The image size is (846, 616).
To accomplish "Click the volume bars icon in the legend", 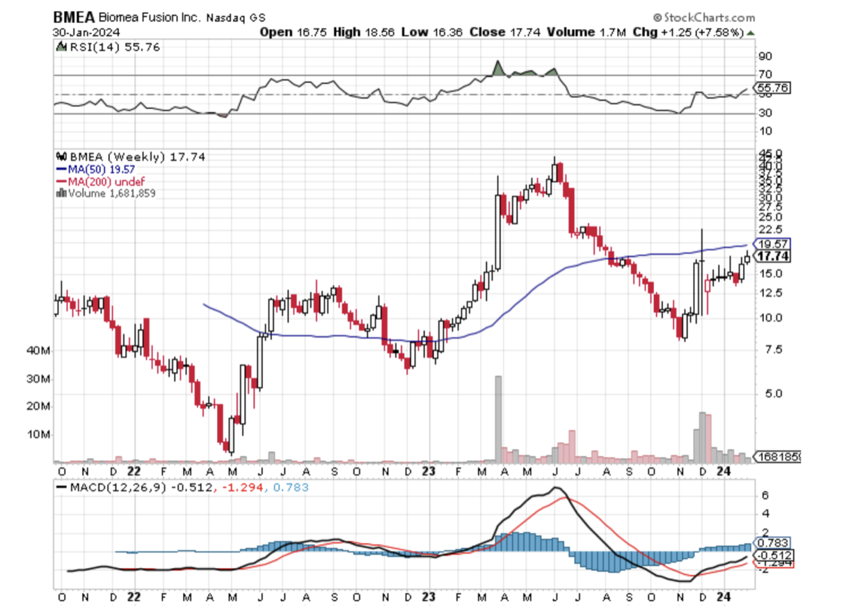I will (59, 193).
